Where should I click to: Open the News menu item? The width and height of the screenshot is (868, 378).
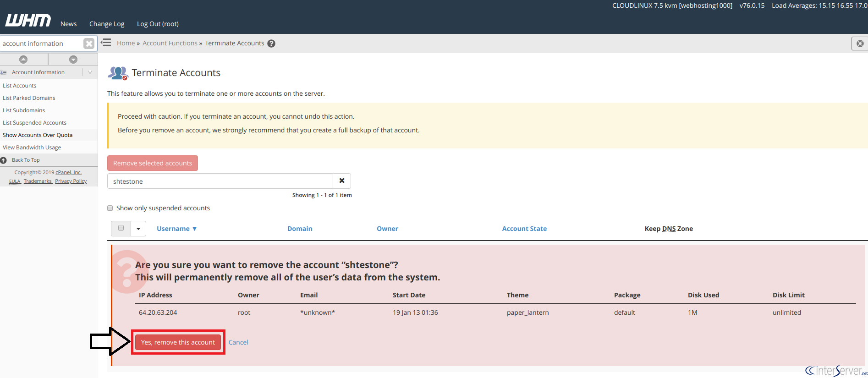pos(69,24)
